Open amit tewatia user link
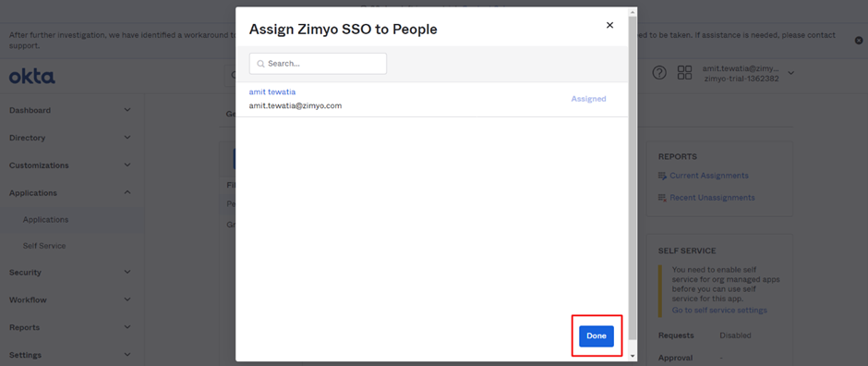 tap(272, 91)
